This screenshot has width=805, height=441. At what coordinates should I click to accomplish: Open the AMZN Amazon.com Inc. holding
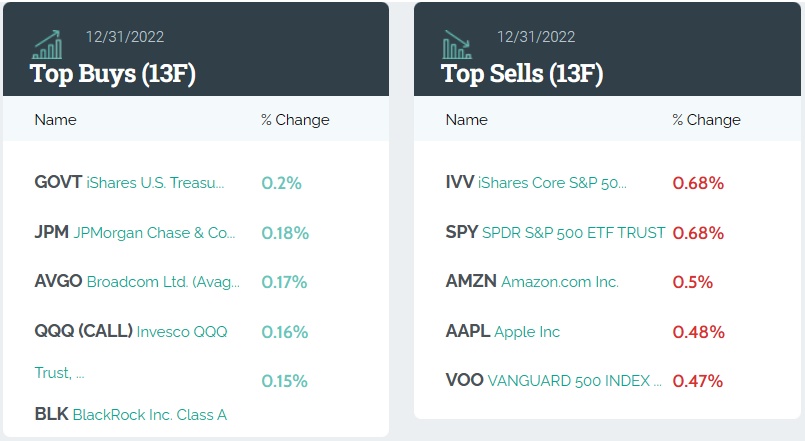532,282
